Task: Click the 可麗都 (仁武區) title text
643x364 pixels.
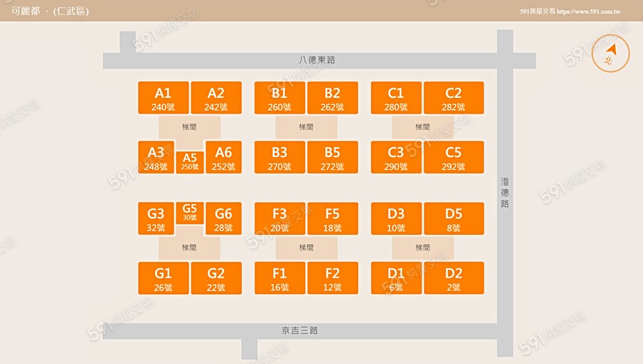Action: (50, 11)
